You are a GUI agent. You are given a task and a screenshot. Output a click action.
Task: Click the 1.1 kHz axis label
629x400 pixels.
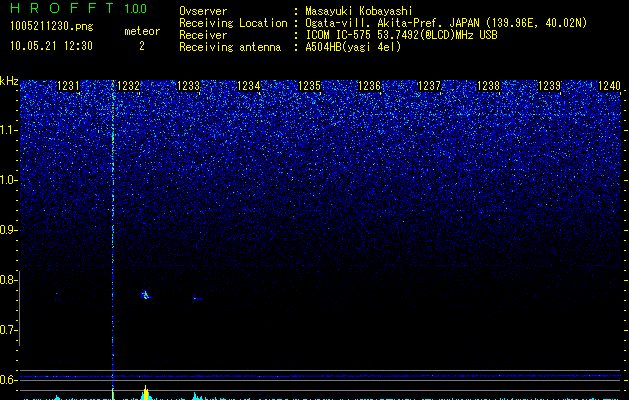(x=8, y=130)
